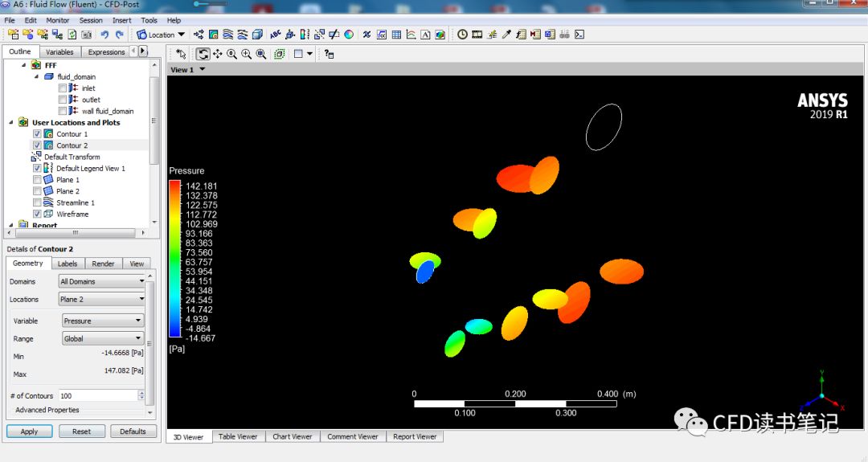
Task: Toggle the inlet boundary checkbox
Action: pyautogui.click(x=63, y=88)
